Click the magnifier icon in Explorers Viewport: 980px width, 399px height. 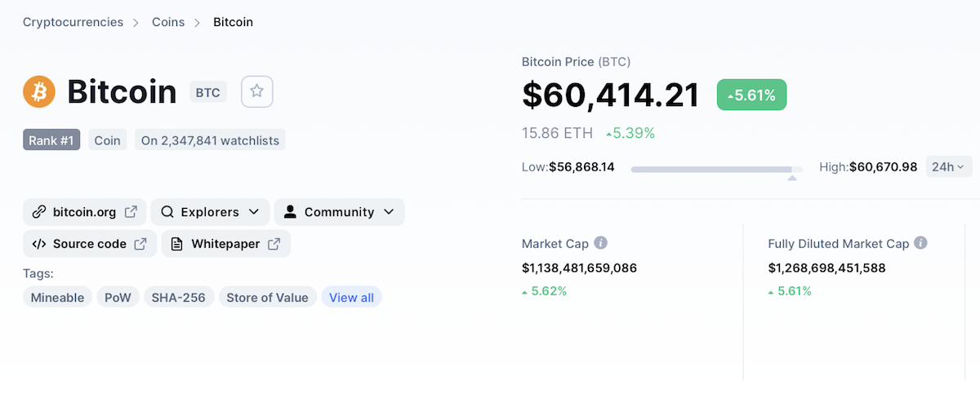[x=167, y=212]
